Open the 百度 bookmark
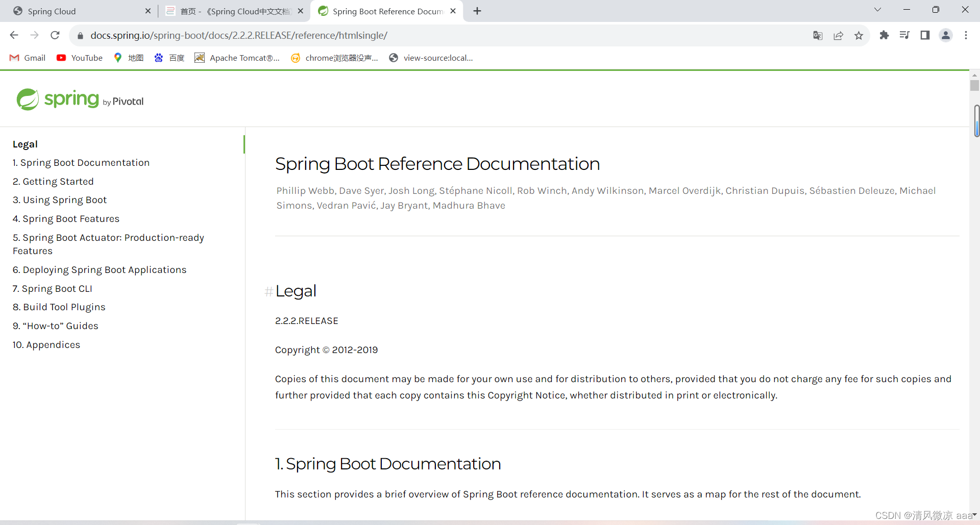This screenshot has width=980, height=525. point(169,58)
